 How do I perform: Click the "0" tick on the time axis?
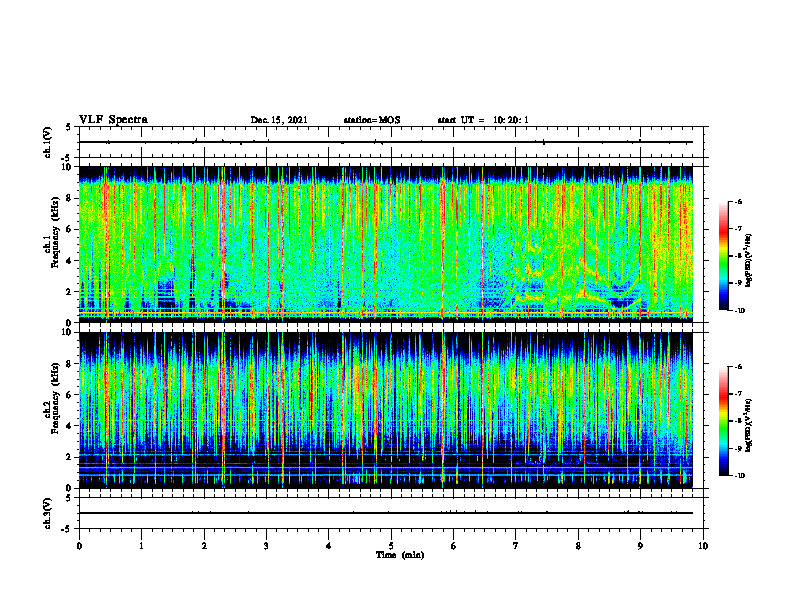click(79, 546)
